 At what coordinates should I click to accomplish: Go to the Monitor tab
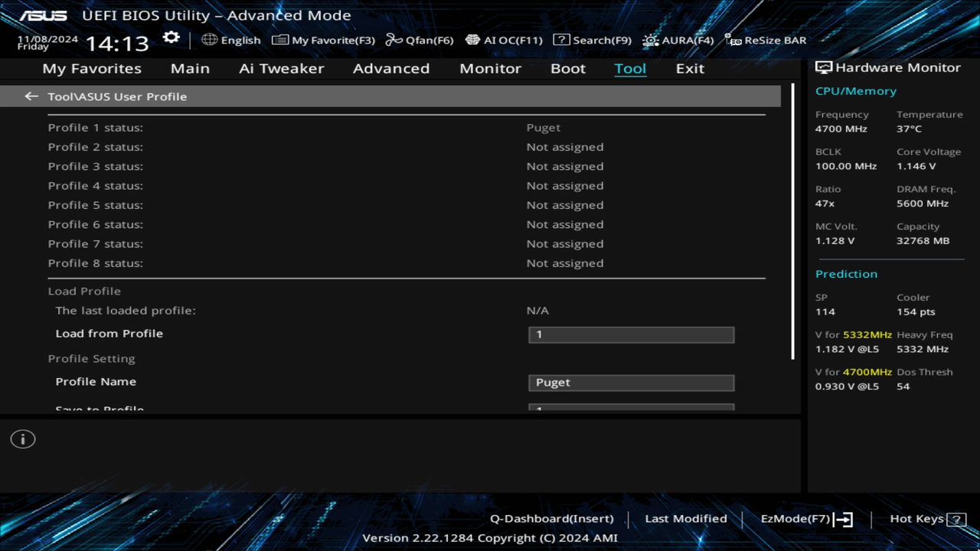point(490,68)
